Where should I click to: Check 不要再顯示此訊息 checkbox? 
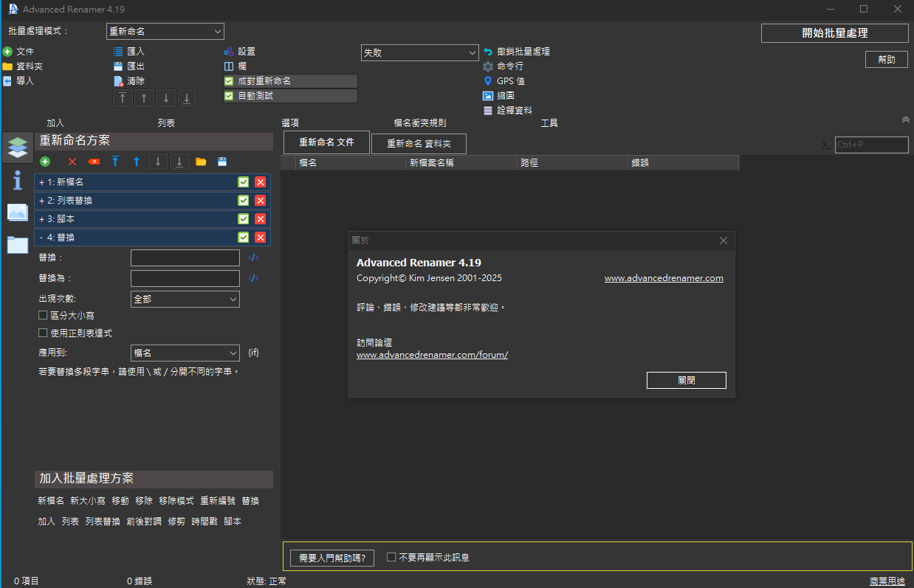pos(391,557)
